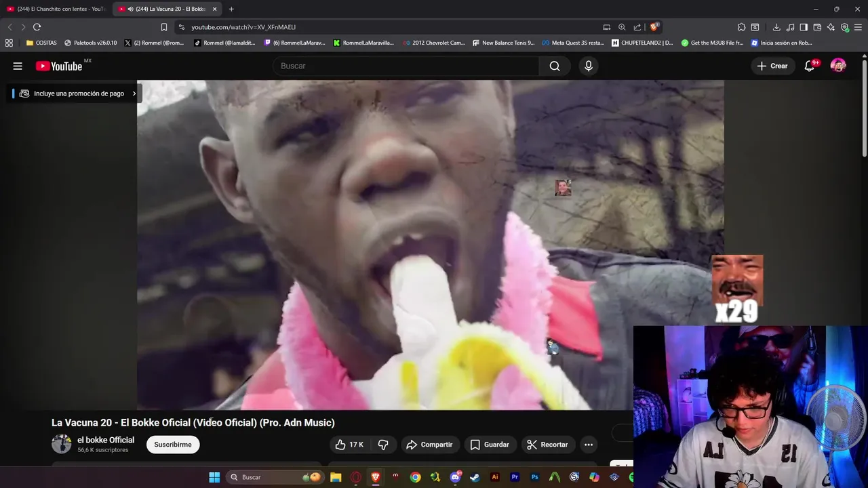Open the Brave Shields icon
The height and width of the screenshot is (488, 868).
(654, 27)
